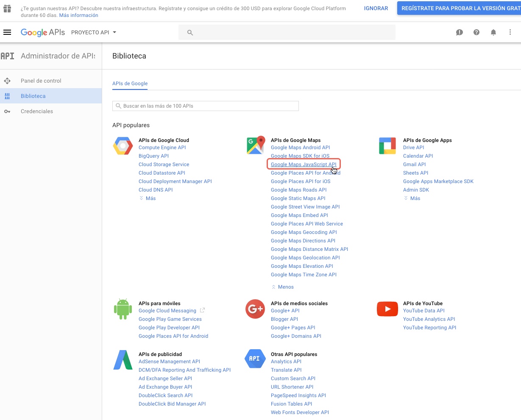This screenshot has width=521, height=420.
Task: Click the Android robot icon
Action: 123,309
